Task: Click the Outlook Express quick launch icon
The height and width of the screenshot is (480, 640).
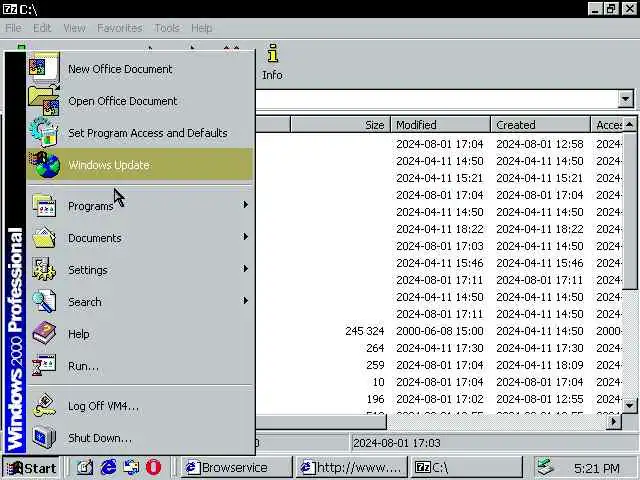Action: [131, 467]
